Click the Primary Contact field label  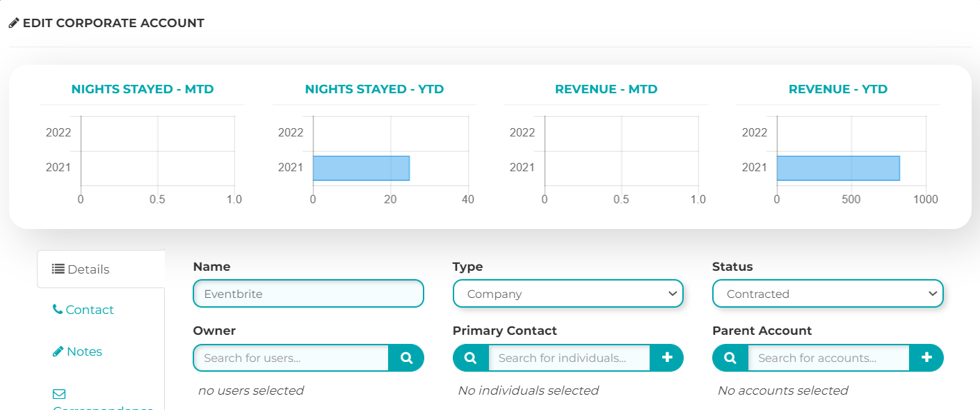(x=505, y=331)
